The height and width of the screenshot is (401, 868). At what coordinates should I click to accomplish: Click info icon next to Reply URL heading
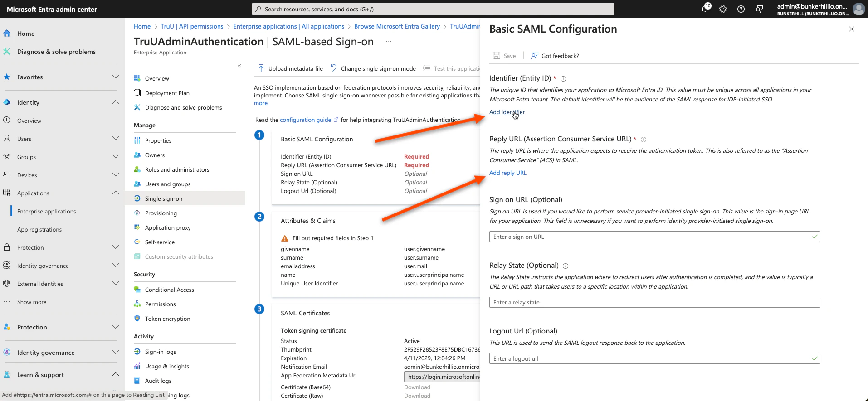[644, 140]
